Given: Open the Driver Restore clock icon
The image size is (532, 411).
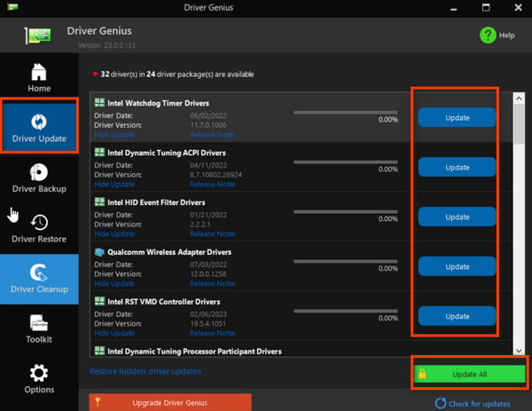Looking at the screenshot, I should pyautogui.click(x=39, y=222).
